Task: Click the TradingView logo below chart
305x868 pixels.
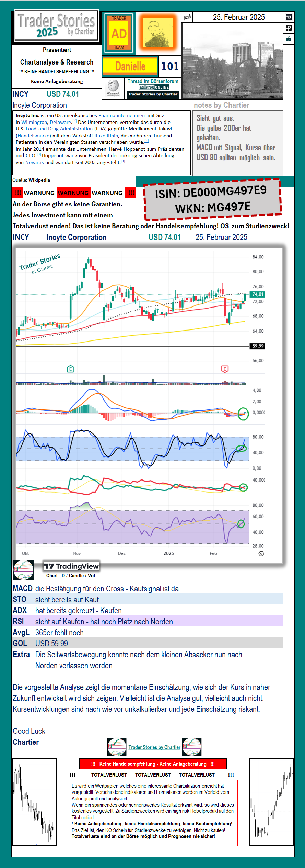Action: click(x=71, y=566)
